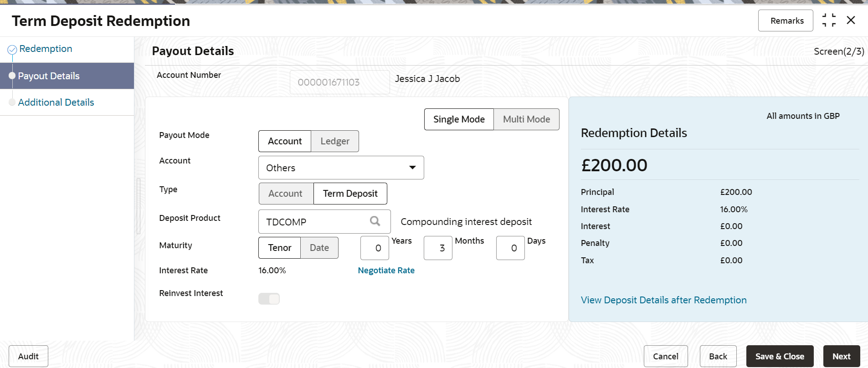Set Type to Account
This screenshot has height=368, width=868.
[x=286, y=194]
